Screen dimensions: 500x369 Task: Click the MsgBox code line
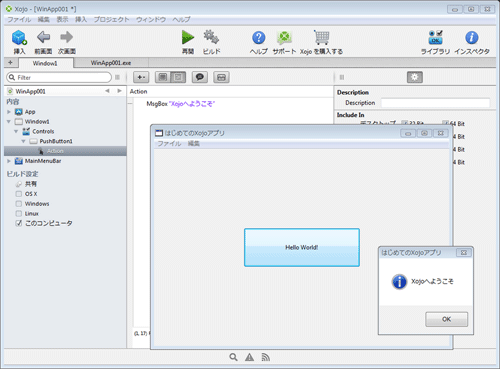pos(180,104)
